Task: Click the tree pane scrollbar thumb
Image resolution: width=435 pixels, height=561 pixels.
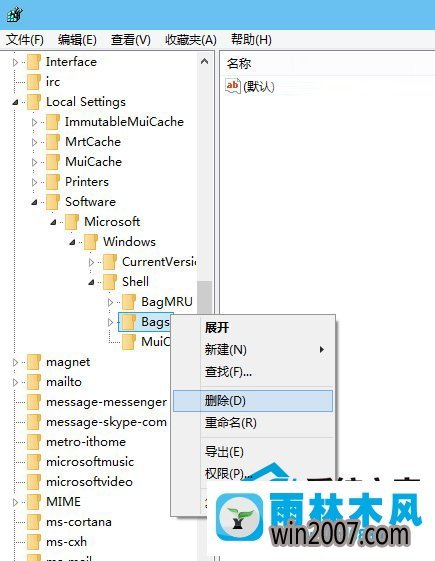Action: (205, 297)
